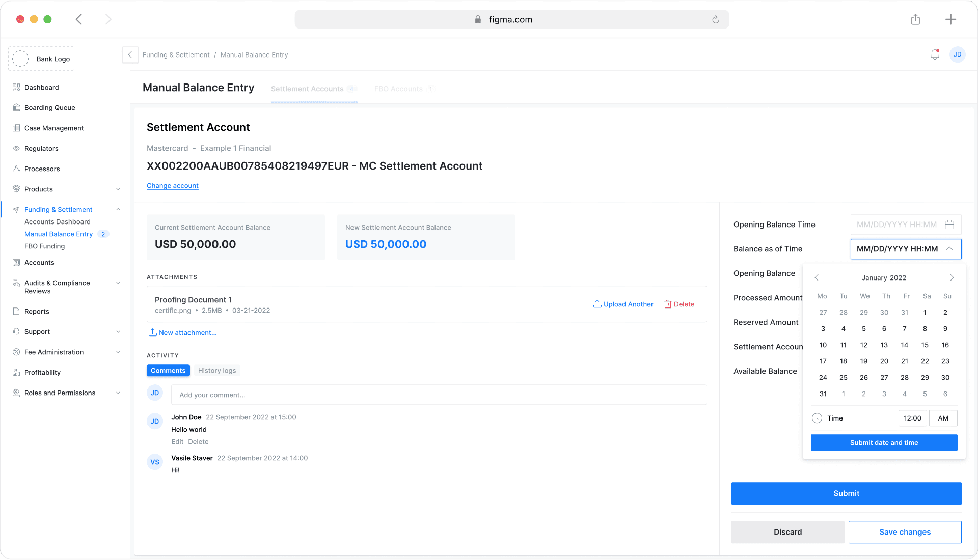This screenshot has height=560, width=978.
Task: Open Support headset icon
Action: click(16, 331)
